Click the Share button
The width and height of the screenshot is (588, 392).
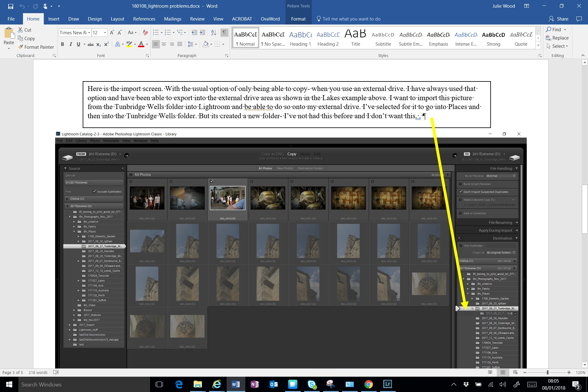coord(559,19)
